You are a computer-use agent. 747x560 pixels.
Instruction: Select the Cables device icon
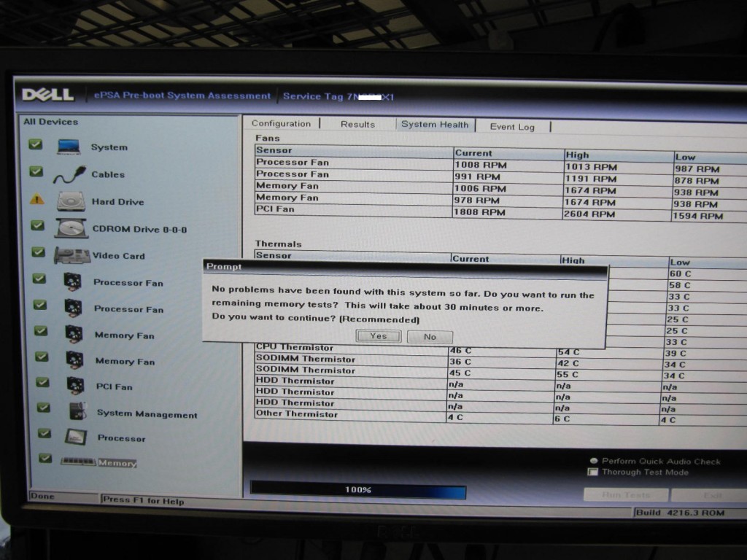pos(69,175)
